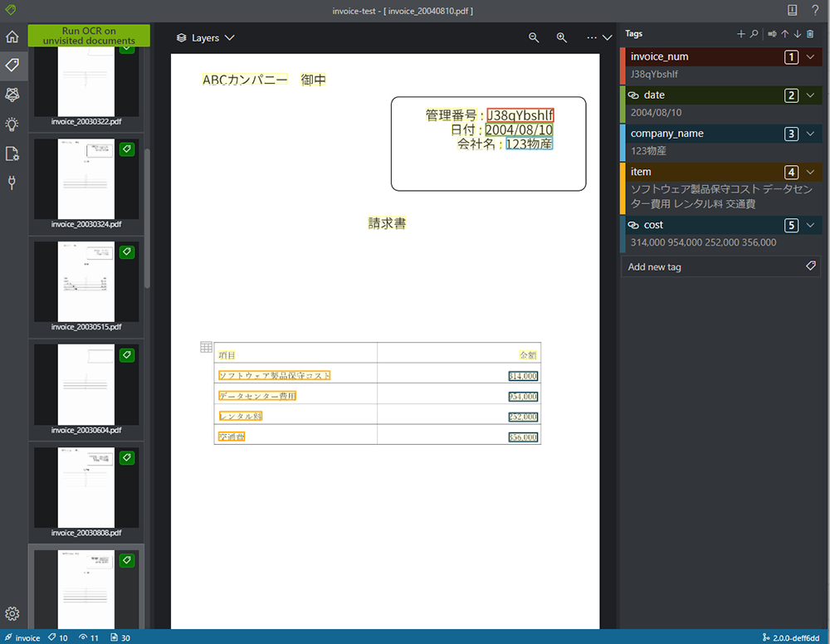Open application settings gear icon

(12, 613)
